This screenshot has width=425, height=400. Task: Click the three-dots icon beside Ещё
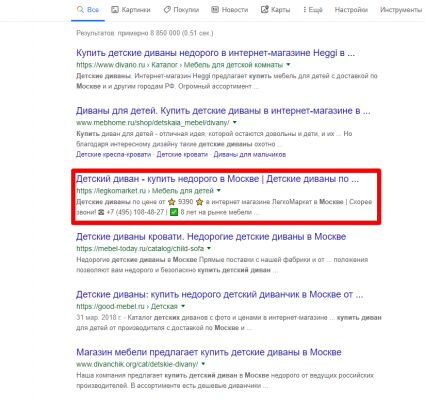pos(304,10)
